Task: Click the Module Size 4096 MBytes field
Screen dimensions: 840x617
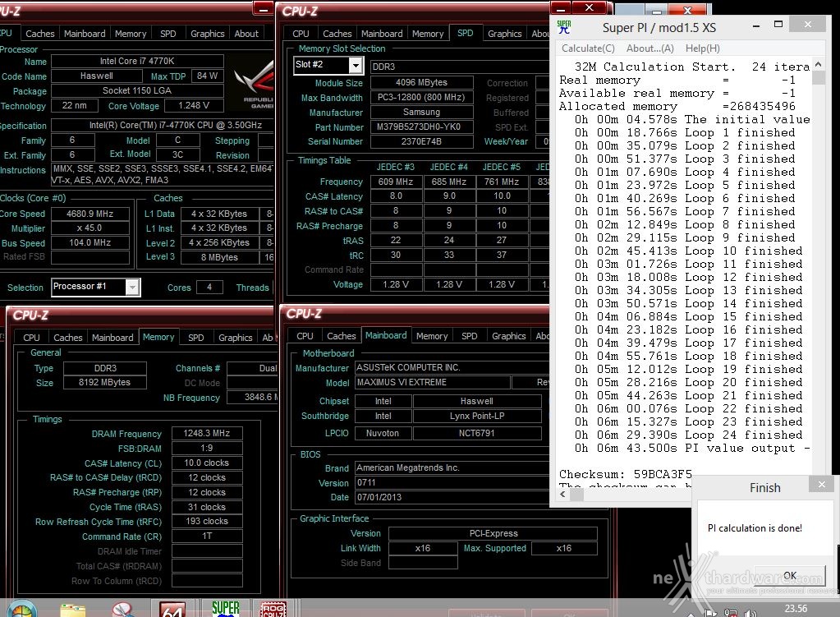Action: pyautogui.click(x=421, y=82)
